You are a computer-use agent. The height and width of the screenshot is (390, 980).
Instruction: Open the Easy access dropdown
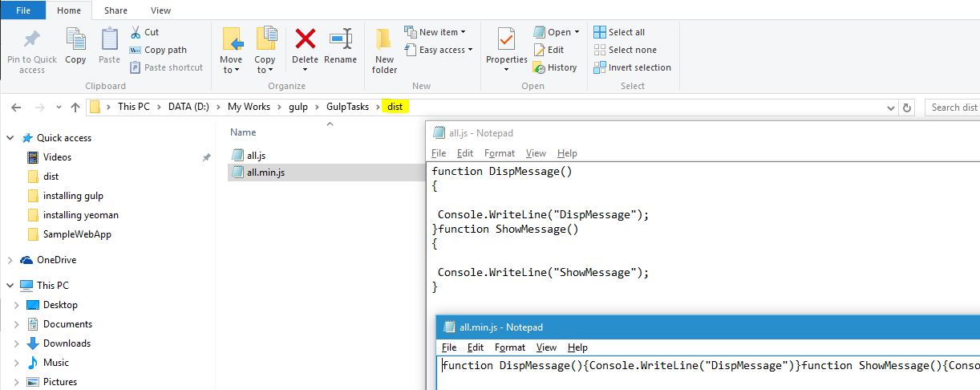pos(439,50)
